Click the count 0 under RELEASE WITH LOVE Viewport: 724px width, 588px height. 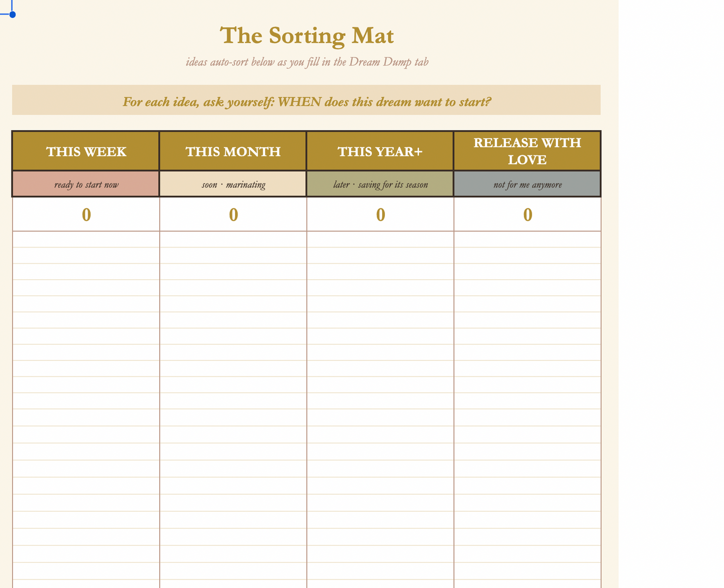point(527,214)
